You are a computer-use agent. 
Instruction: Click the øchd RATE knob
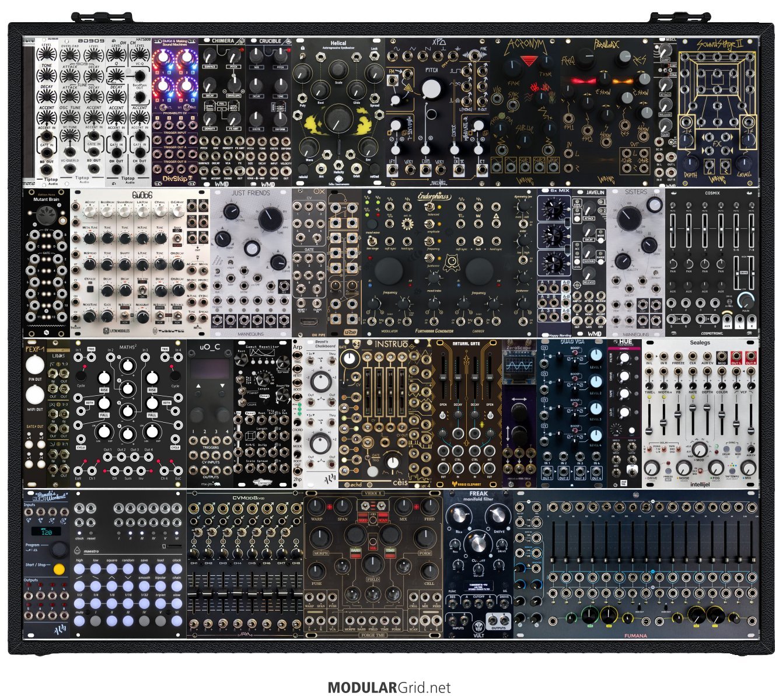coord(350,360)
